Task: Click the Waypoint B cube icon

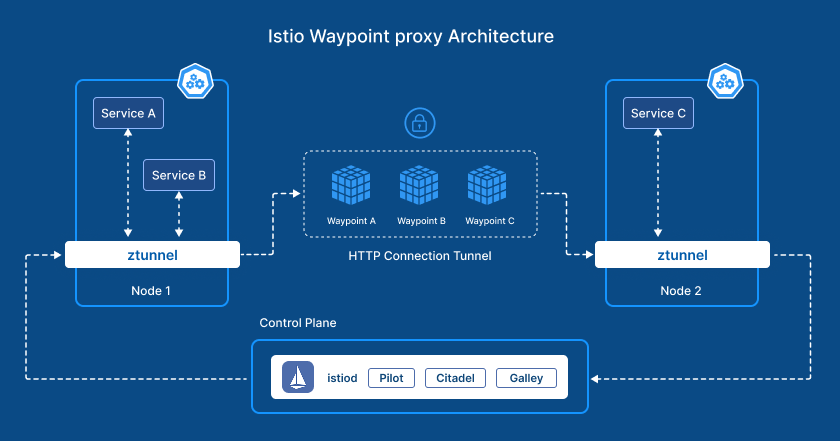Action: pyautogui.click(x=420, y=186)
